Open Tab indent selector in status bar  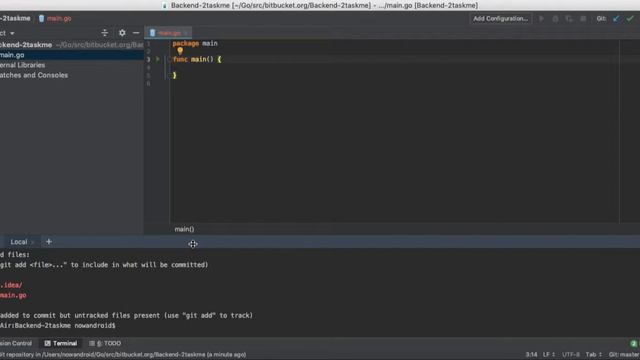(x=594, y=354)
